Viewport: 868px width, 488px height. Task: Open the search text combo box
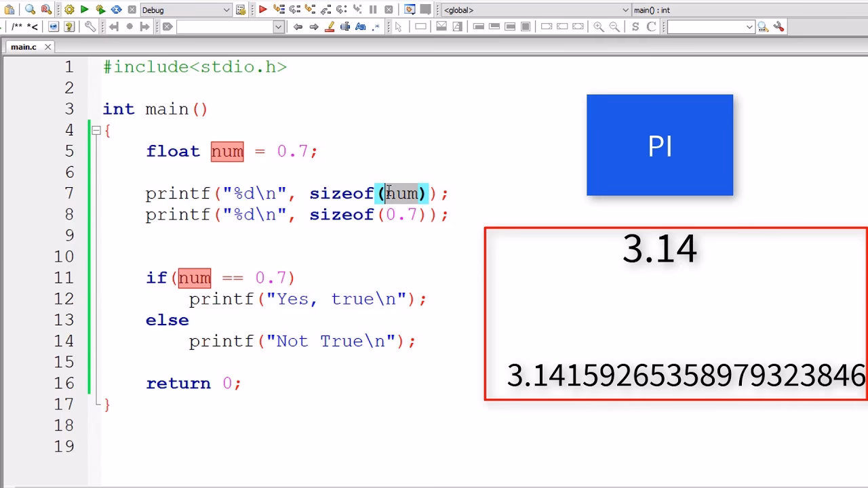[x=230, y=26]
